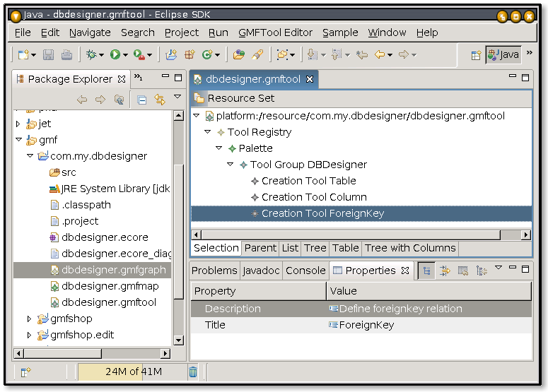Click the Debug bug icon
This screenshot has width=548, height=392.
tap(91, 54)
